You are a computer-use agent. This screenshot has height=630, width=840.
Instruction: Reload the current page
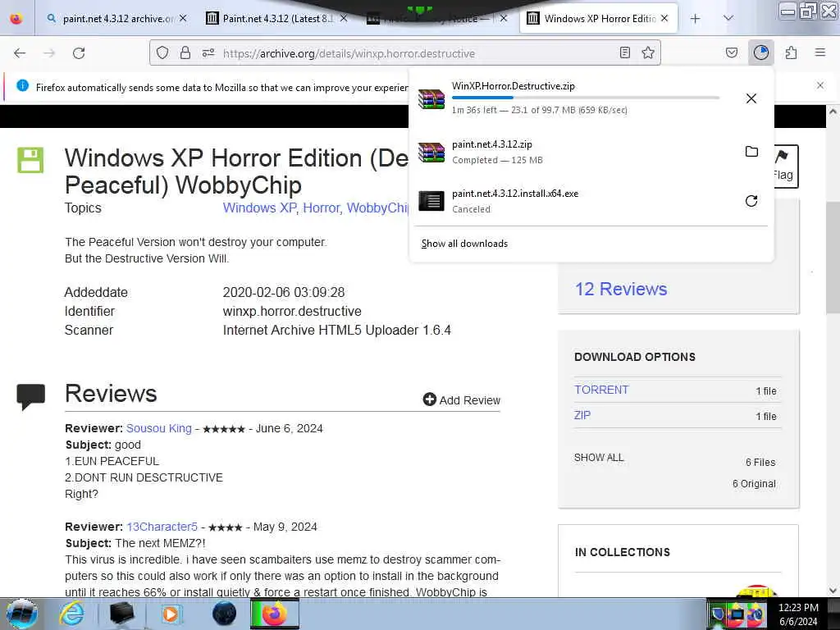[x=79, y=53]
